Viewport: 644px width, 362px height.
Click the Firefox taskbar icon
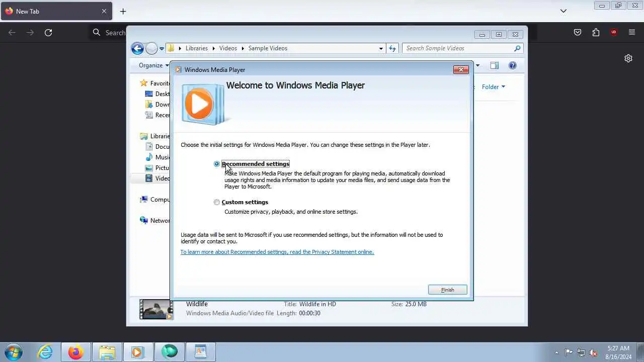point(76,352)
